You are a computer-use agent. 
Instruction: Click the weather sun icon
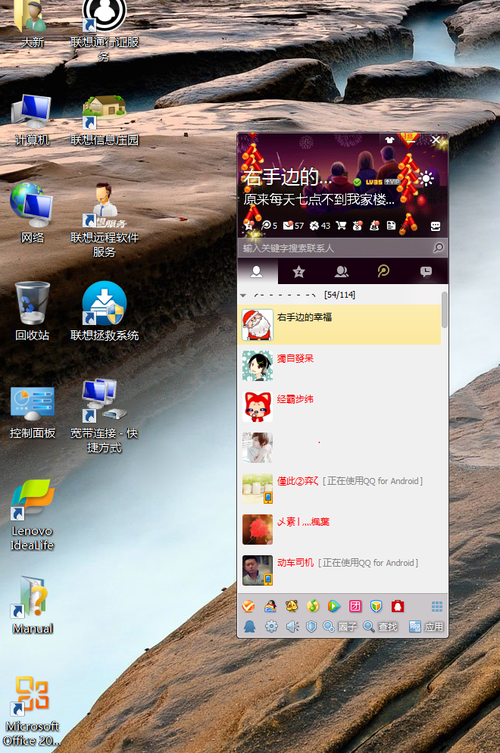click(x=426, y=179)
